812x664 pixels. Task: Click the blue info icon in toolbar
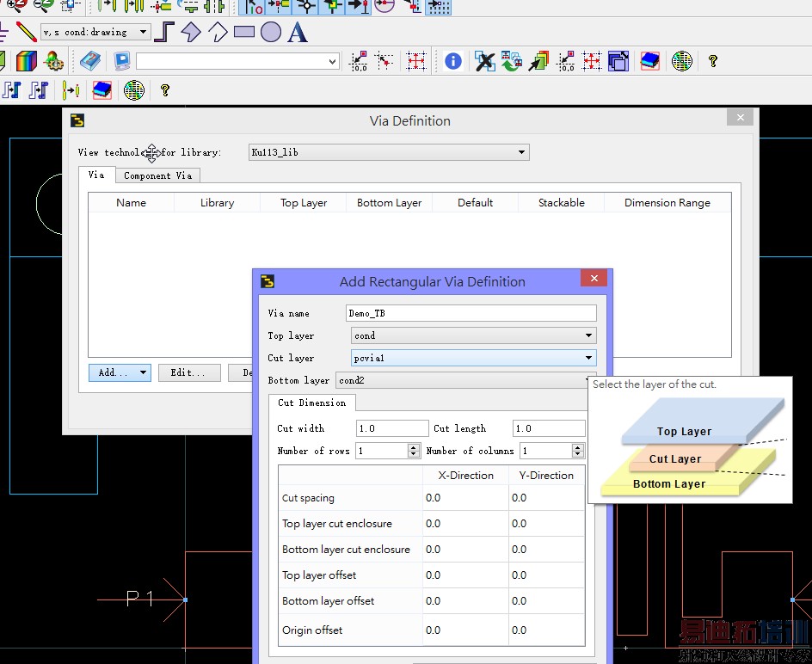click(x=453, y=61)
